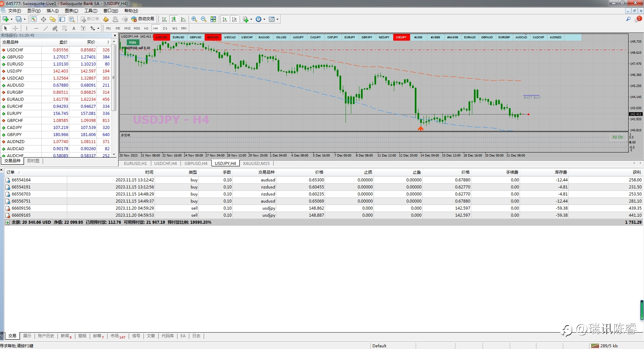Switch to the XAUUSD,M15 chart tab
The image size is (644, 349).
256,164
